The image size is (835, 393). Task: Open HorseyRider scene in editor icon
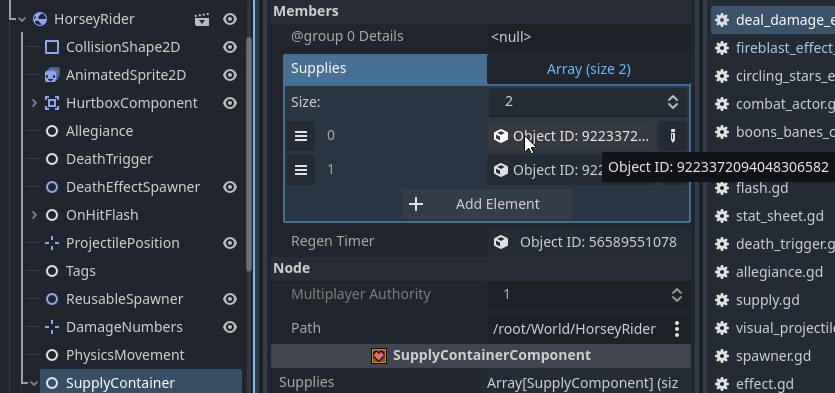tap(202, 20)
